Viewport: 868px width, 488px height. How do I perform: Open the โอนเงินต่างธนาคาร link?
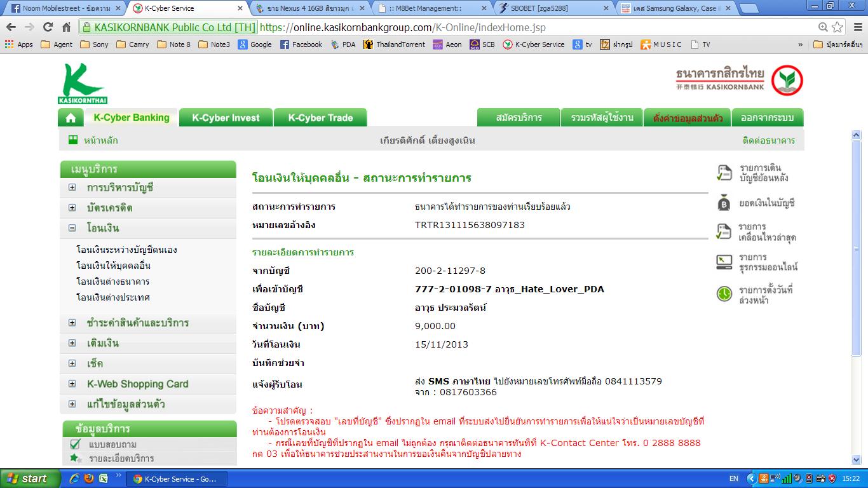pos(112,281)
